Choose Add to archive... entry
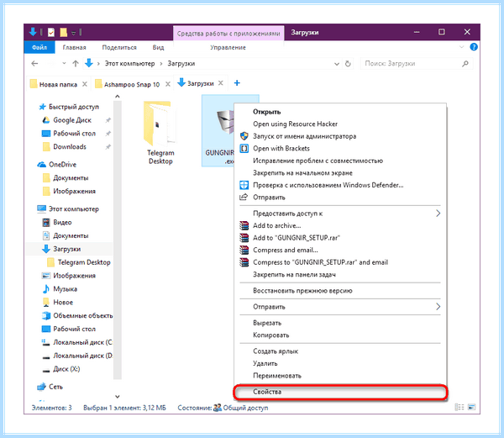The width and height of the screenshot is (504, 438). tap(276, 225)
